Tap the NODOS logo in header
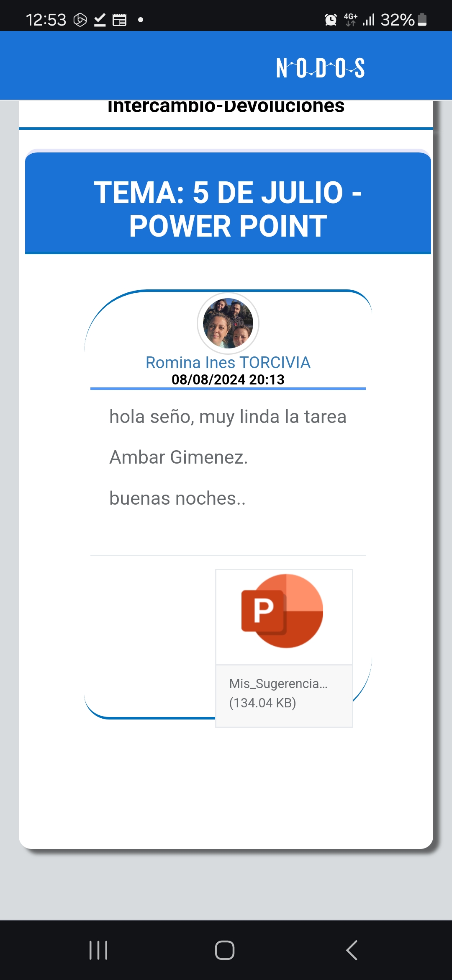The image size is (452, 980). tap(320, 68)
